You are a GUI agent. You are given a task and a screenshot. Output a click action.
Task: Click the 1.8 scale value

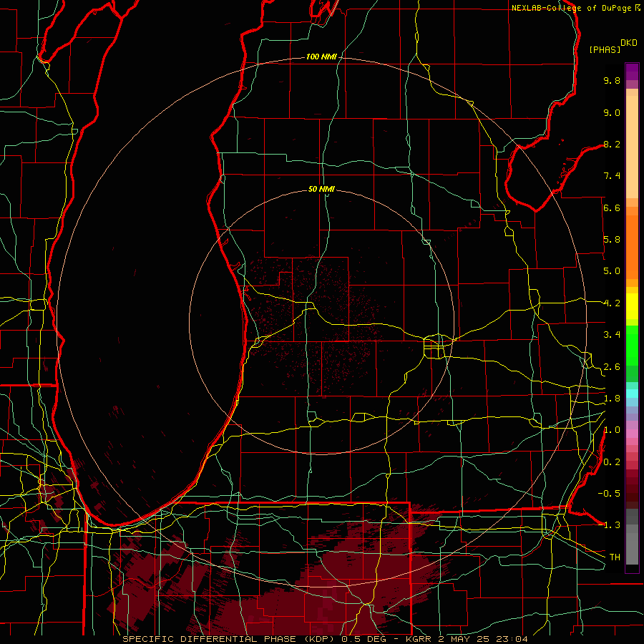click(x=612, y=399)
